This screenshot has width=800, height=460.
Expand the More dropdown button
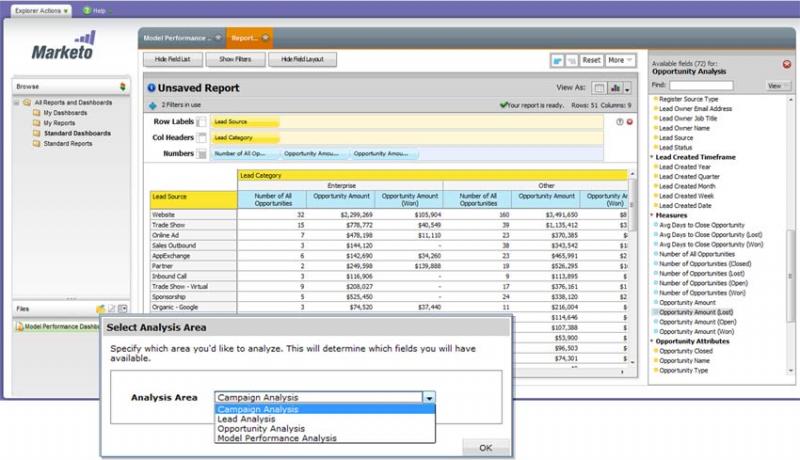[620, 60]
